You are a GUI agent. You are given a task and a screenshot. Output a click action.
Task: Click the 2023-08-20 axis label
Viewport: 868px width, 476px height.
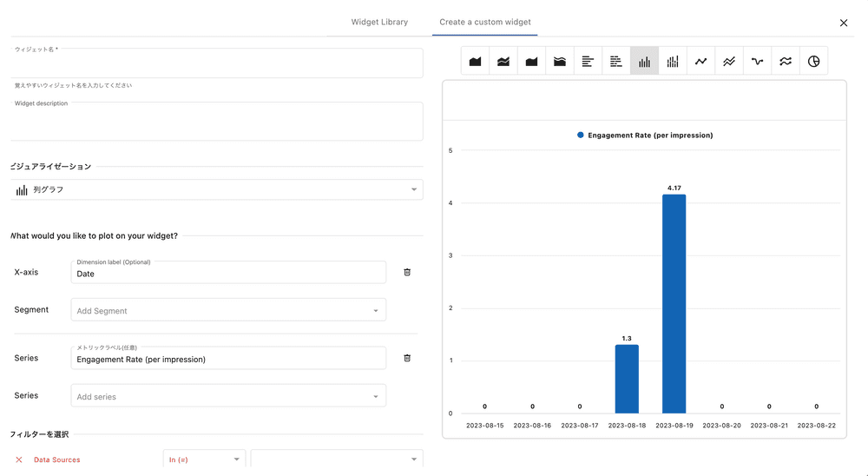click(722, 426)
